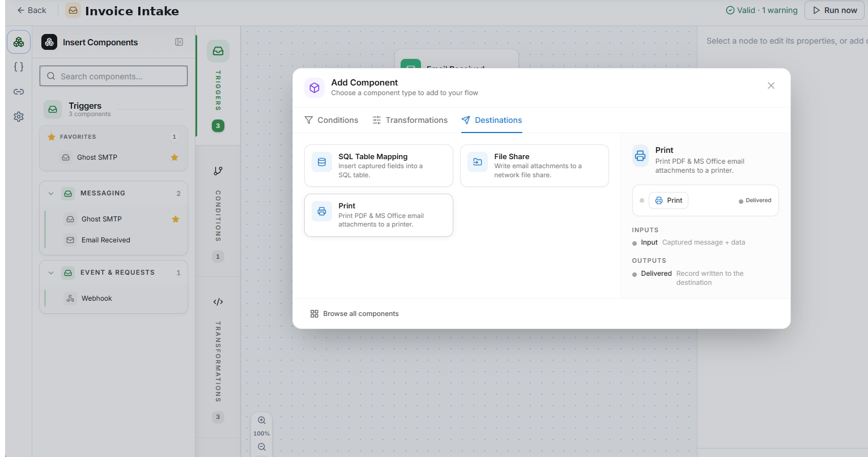Click the Conditions count badge 1

click(218, 257)
